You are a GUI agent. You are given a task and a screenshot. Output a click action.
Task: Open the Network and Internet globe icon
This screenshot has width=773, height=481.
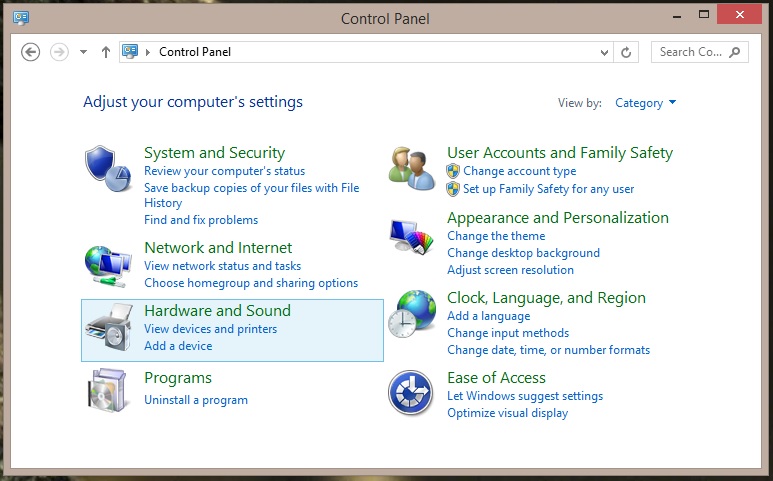(108, 266)
